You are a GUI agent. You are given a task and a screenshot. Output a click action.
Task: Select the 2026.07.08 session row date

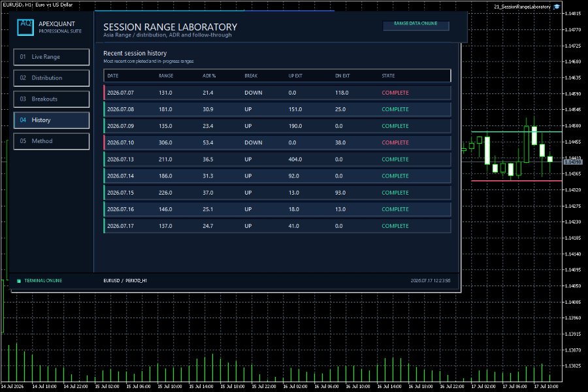tap(120, 109)
